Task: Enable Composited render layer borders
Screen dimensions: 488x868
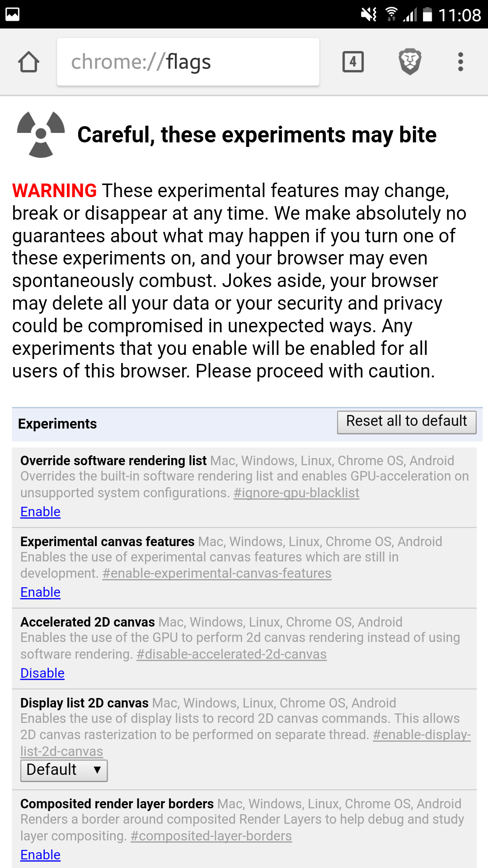Action: [x=40, y=855]
